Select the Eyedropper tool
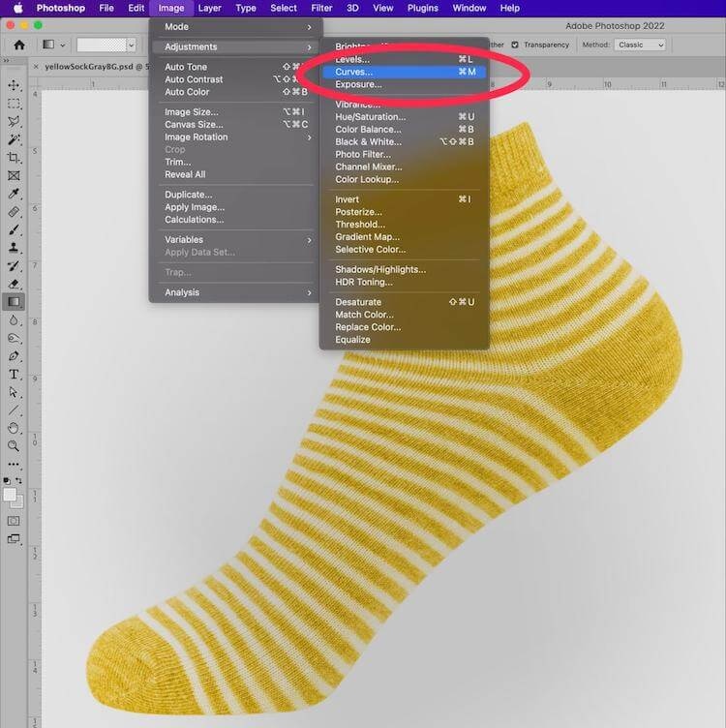Image resolution: width=726 pixels, height=728 pixels. pyautogui.click(x=14, y=194)
